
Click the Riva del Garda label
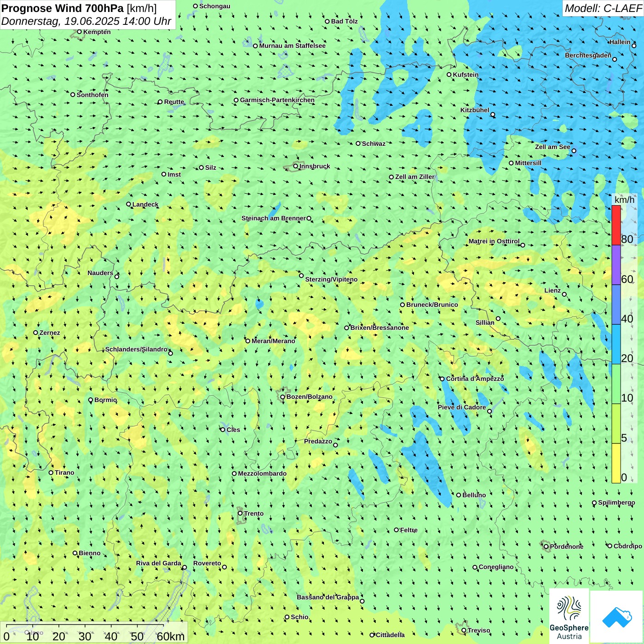tap(158, 563)
